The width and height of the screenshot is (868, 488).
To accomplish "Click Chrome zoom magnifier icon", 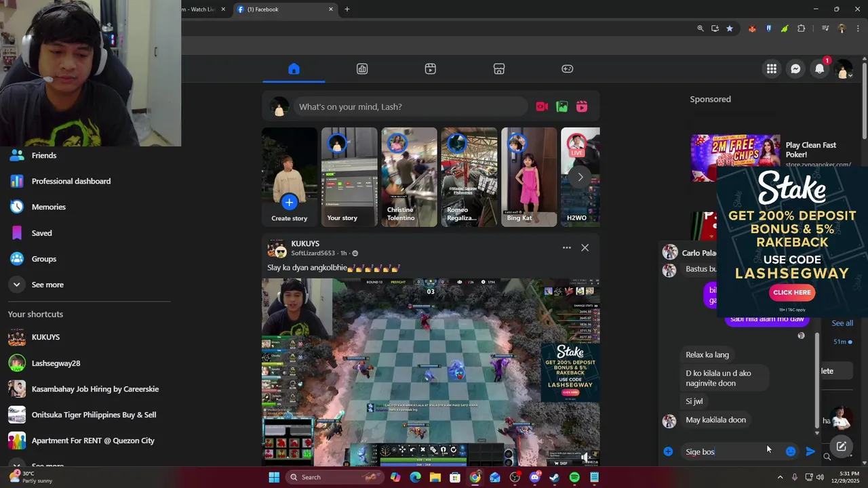I will pyautogui.click(x=701, y=28).
